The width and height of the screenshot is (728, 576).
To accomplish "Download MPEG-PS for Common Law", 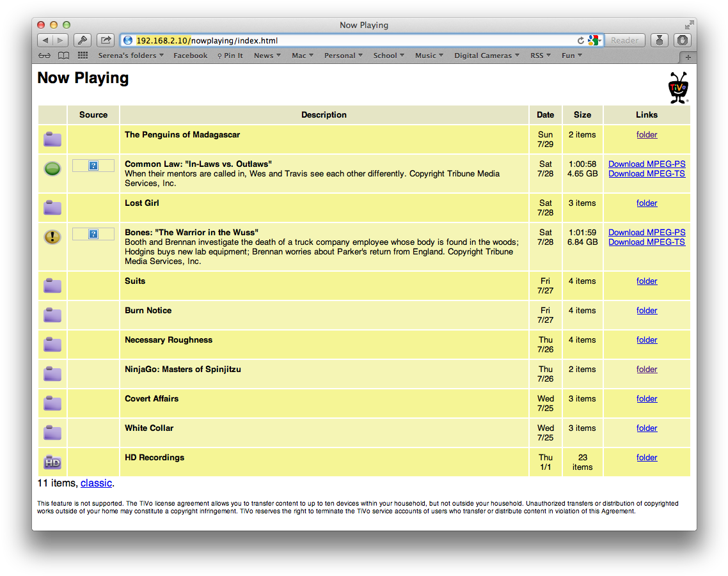I will coord(646,164).
